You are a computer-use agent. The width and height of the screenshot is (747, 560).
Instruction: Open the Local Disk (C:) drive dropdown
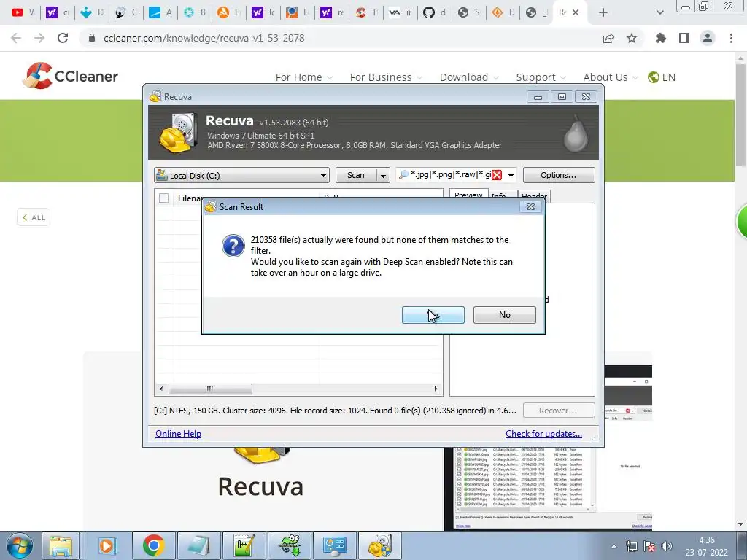pyautogui.click(x=241, y=175)
